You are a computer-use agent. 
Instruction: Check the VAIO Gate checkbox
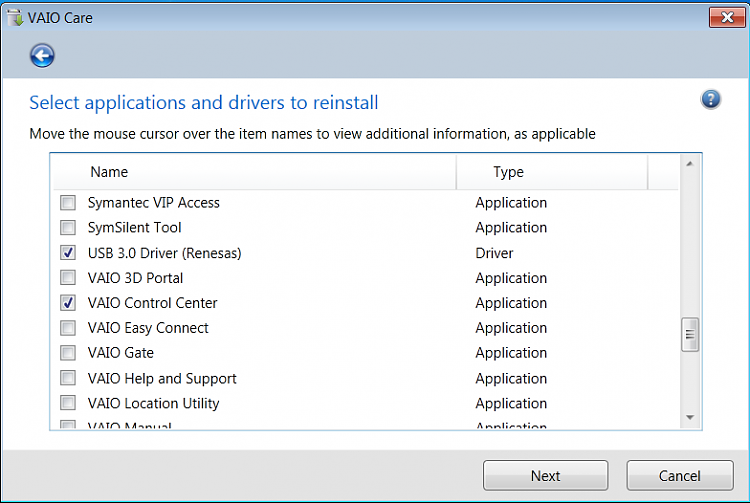pos(68,353)
